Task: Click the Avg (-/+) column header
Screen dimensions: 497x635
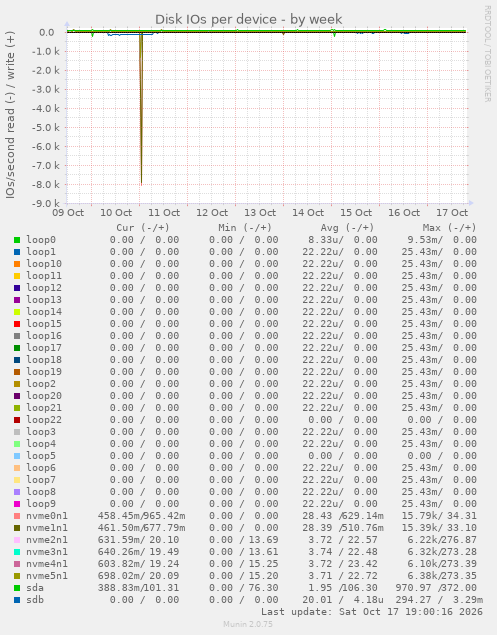Action: tap(347, 228)
